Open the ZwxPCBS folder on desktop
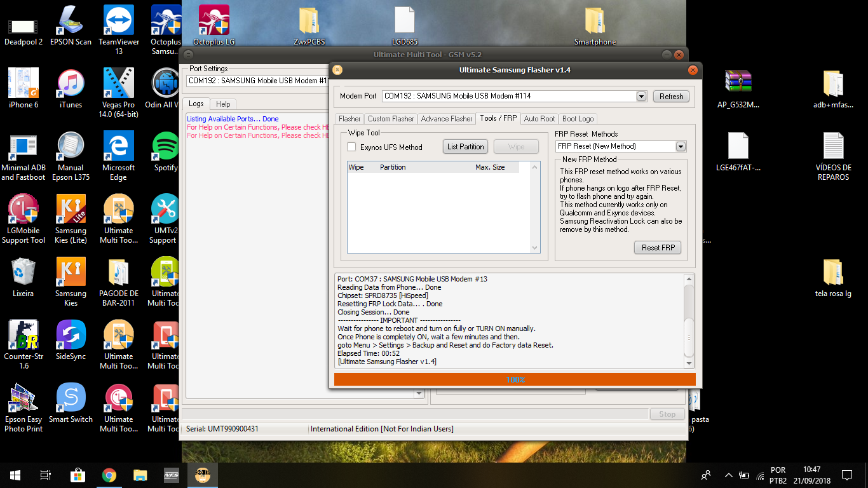This screenshot has width=868, height=488. click(309, 27)
